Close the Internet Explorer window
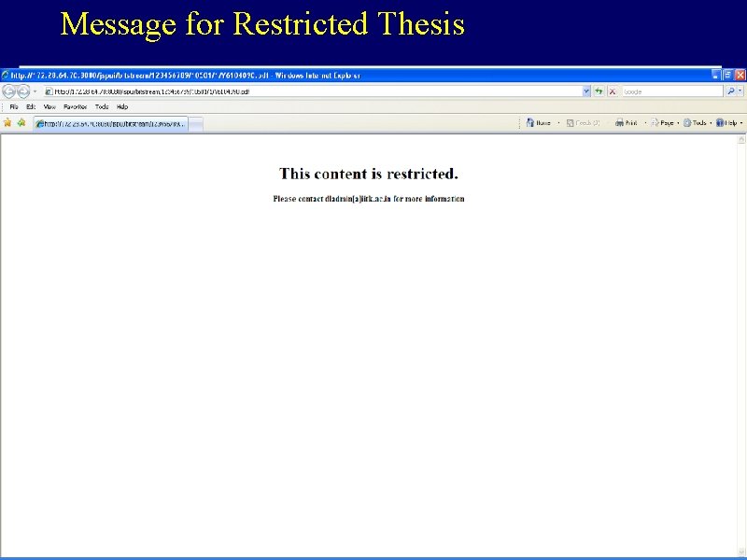Viewport: 747px width, 560px height. pos(740,75)
